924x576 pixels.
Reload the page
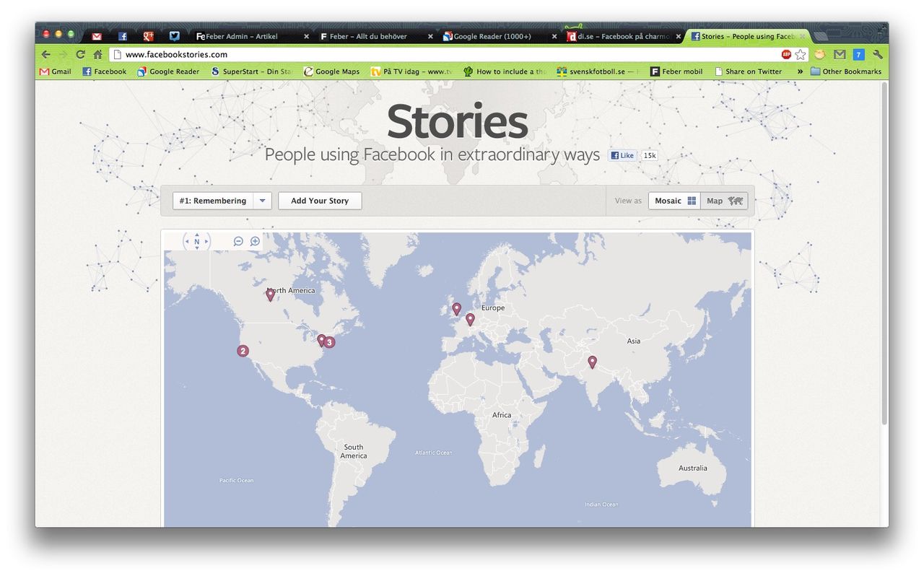(80, 54)
